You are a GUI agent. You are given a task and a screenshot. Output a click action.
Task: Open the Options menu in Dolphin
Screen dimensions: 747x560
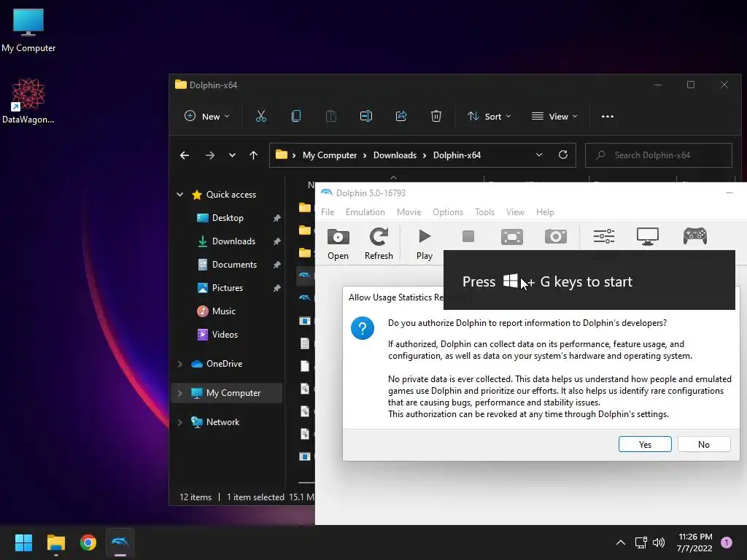coord(448,212)
